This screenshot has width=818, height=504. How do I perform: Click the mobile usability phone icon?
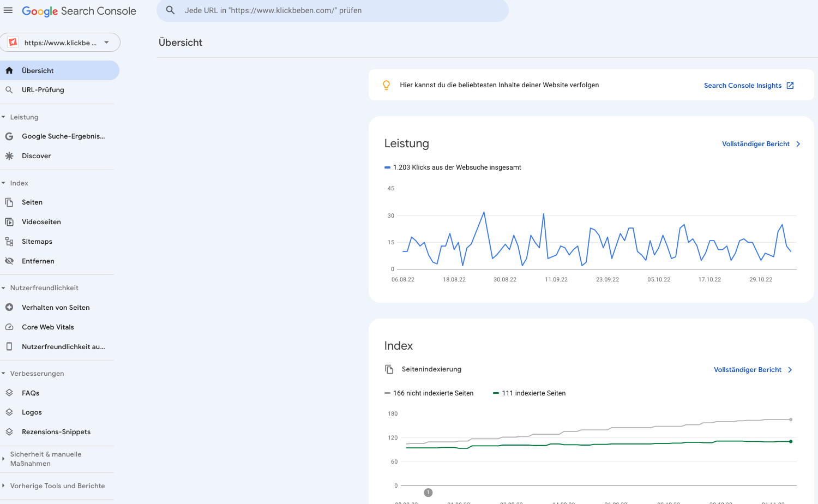[x=9, y=347]
